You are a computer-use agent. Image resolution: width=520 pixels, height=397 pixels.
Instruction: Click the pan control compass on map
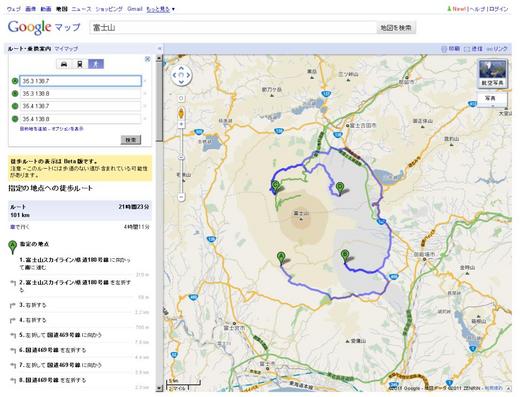click(181, 75)
